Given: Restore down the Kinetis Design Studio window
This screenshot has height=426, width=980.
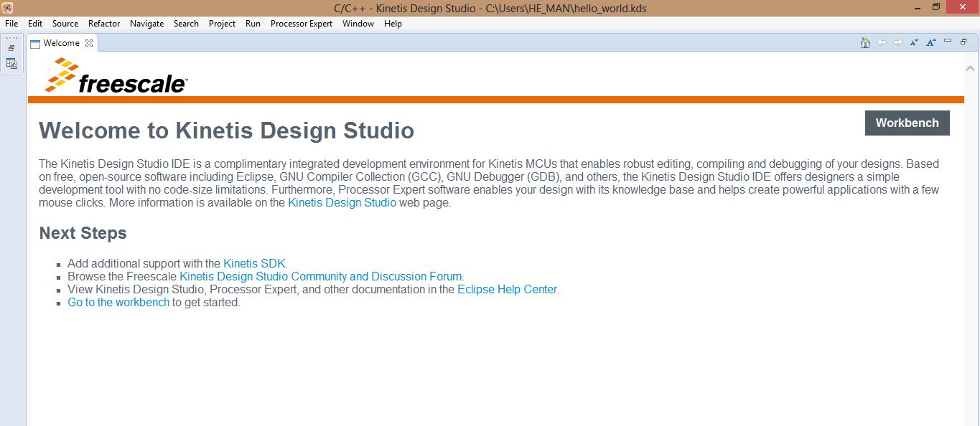Looking at the screenshot, I should click(936, 8).
